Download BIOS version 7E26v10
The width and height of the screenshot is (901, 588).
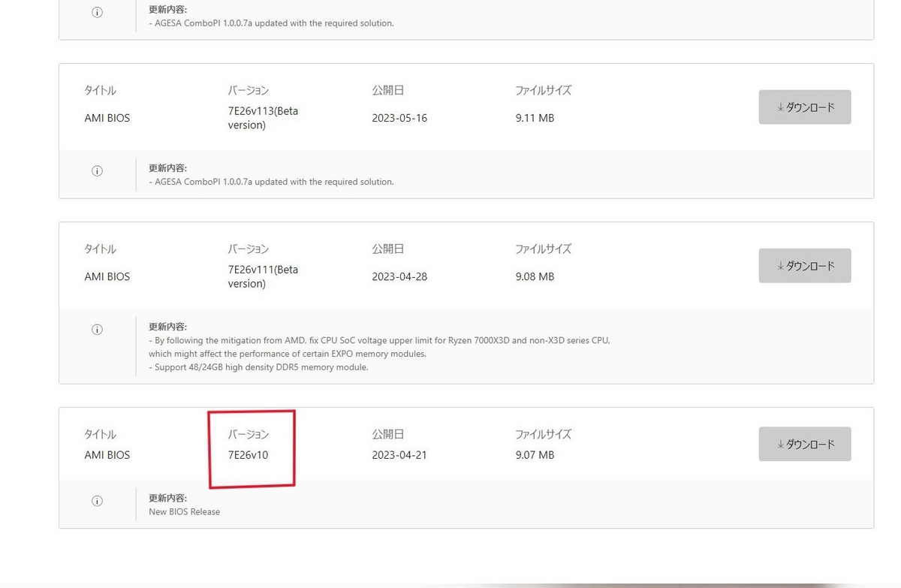(805, 444)
